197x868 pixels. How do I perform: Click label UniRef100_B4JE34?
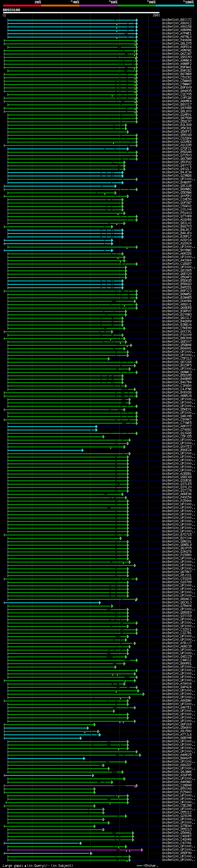(x=177, y=172)
